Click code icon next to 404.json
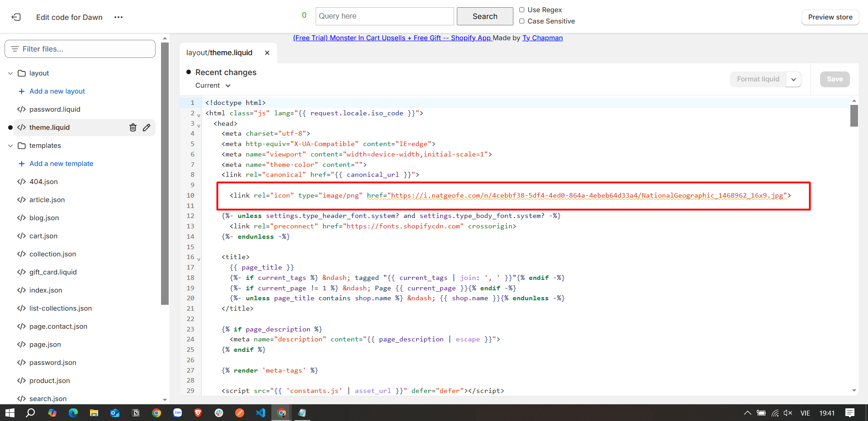Viewport: 868px width, 421px height. [21, 182]
